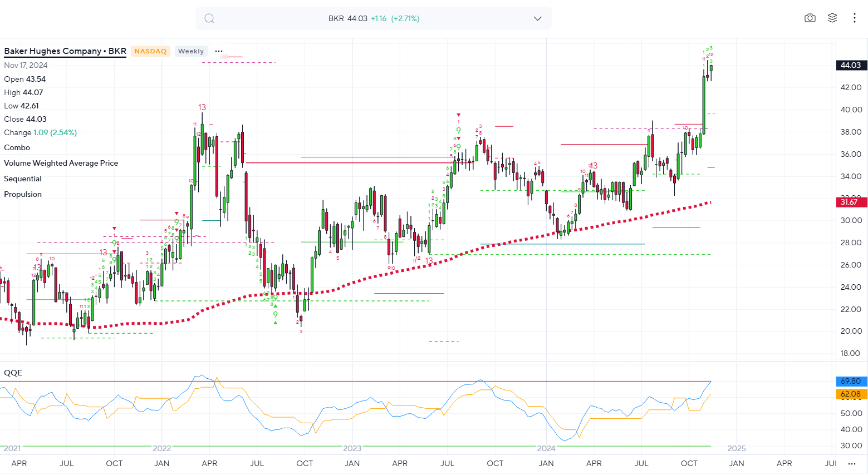
Task: Change the Weekly timeframe setting
Action: [191, 51]
